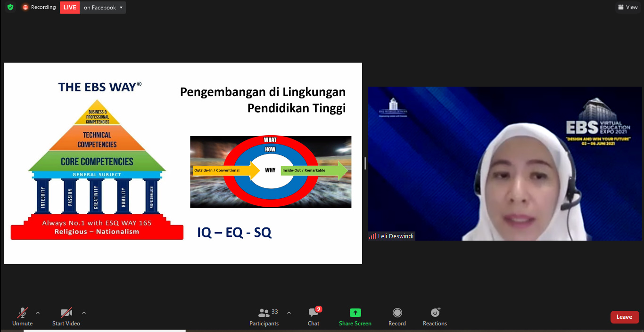
Task: Click the green encryption shield icon
Action: point(10,8)
